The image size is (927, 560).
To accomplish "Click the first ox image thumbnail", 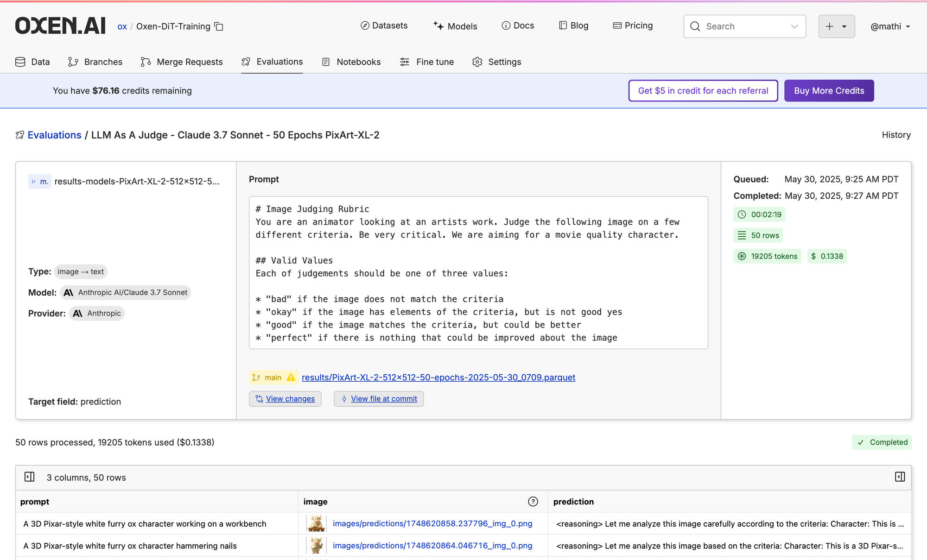I will pyautogui.click(x=316, y=523).
